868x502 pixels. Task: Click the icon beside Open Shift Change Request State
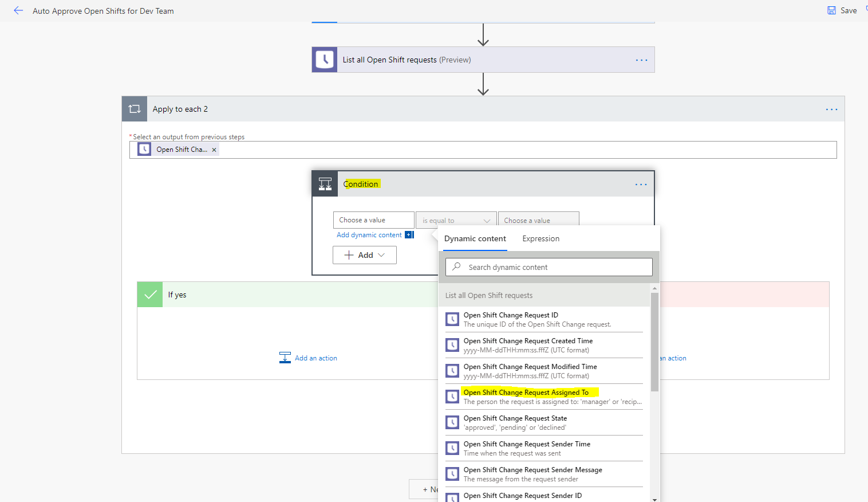(x=452, y=422)
